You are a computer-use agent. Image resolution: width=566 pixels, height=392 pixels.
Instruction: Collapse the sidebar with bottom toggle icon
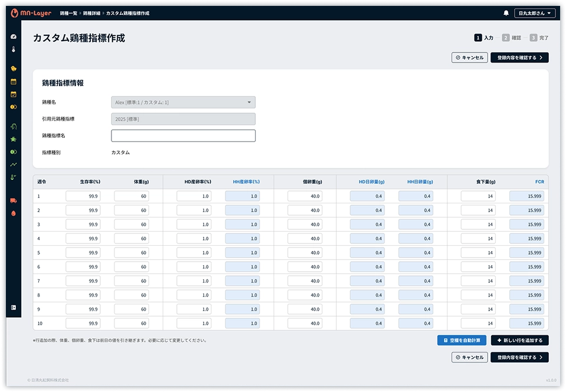[x=14, y=307]
